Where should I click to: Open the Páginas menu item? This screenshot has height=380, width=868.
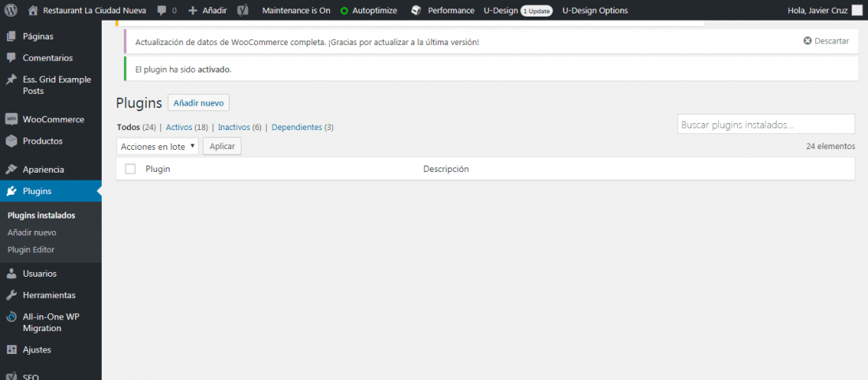38,36
